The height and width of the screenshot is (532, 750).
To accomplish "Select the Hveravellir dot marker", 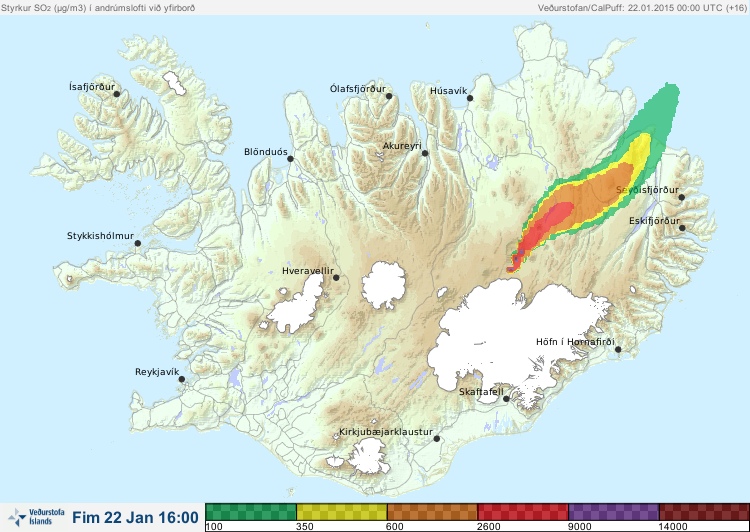I will [336, 277].
